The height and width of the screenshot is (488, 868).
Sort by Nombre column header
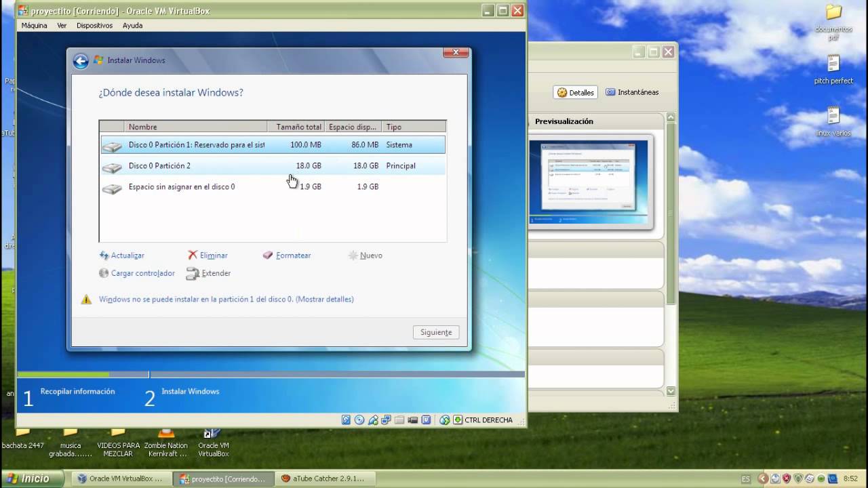point(196,127)
